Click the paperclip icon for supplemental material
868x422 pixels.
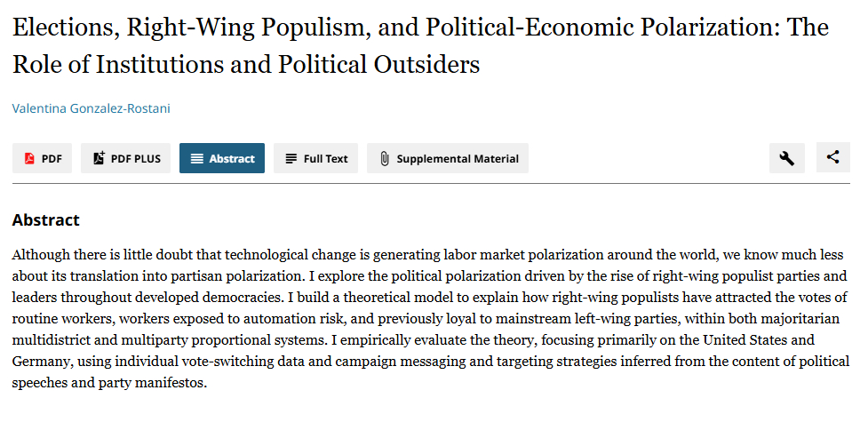pos(385,159)
